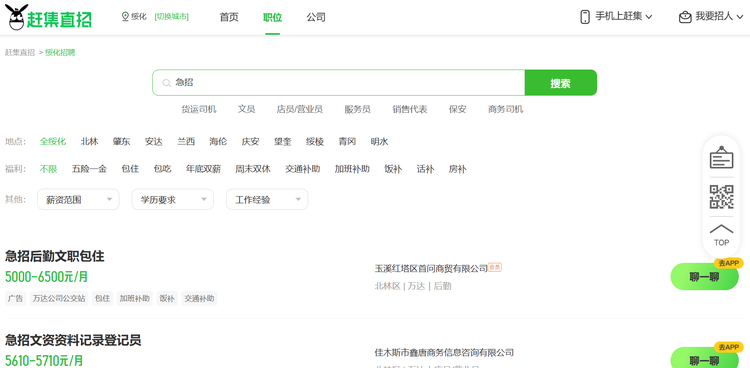
Task: Open the 急招后勤文职包住 job listing
Action: point(55,256)
